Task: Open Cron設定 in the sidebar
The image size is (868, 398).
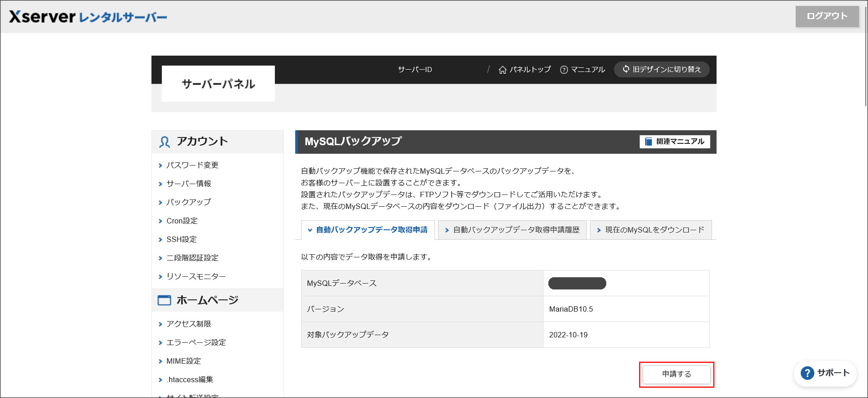Action: [182, 221]
